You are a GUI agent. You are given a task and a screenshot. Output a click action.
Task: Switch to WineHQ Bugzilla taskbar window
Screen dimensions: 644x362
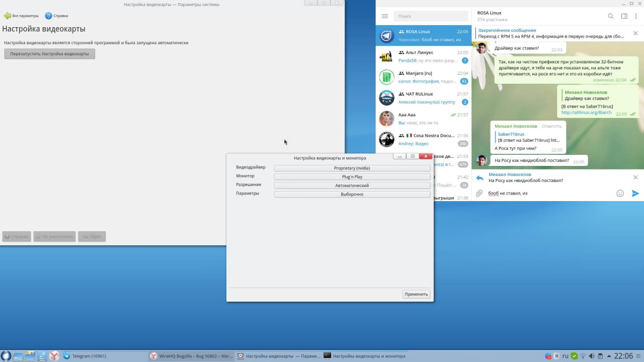tap(192, 356)
